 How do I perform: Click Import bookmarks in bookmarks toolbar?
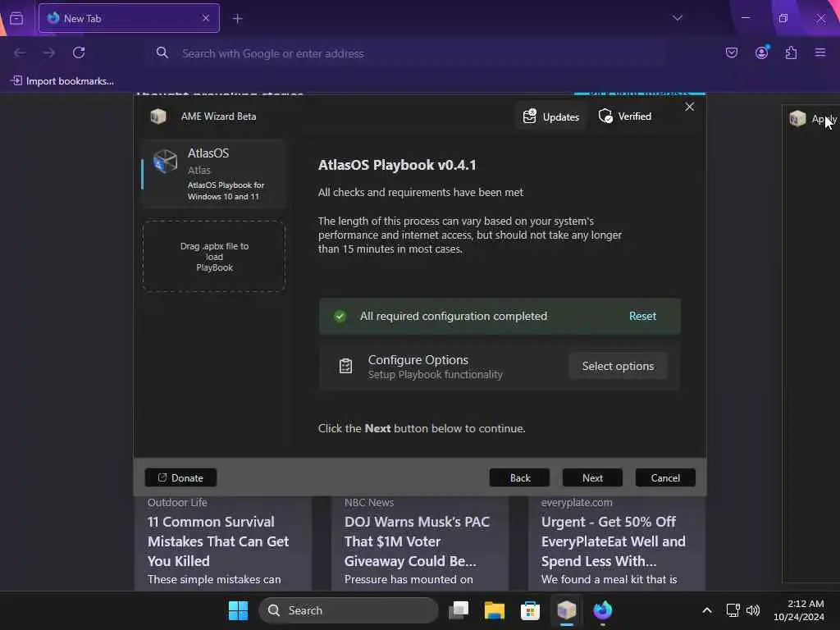pyautogui.click(x=62, y=81)
